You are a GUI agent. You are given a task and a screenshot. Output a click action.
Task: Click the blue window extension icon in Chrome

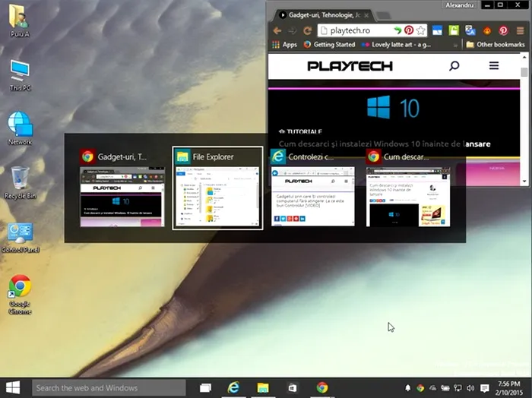437,31
